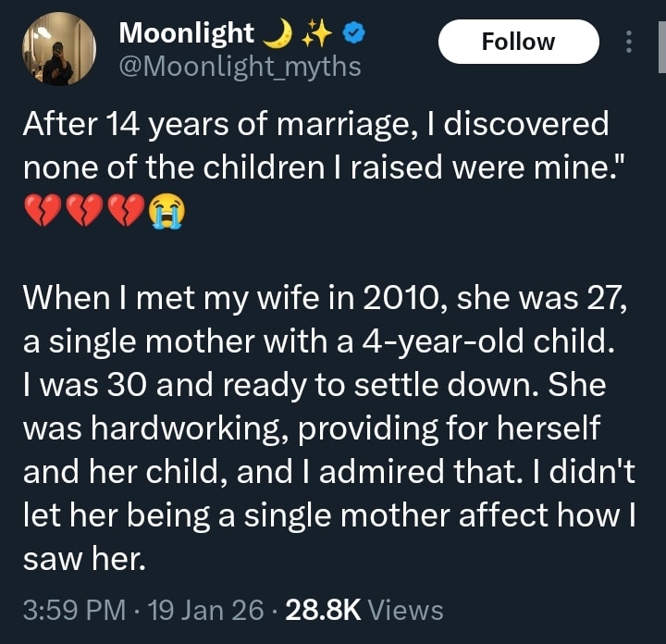Screen dimensions: 666x644
Task: Open the @Moonlight_myths handle link
Action: click(240, 67)
